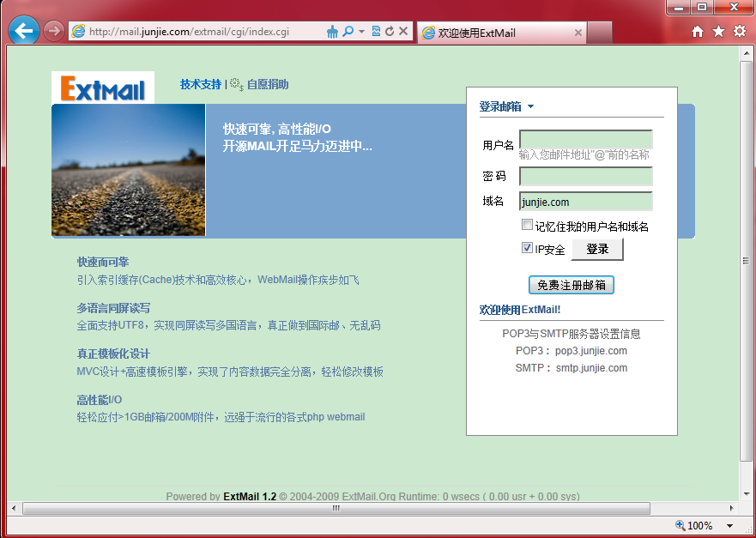The height and width of the screenshot is (538, 756).
Task: Click the 域名 field showing junjie.com
Action: [x=586, y=202]
